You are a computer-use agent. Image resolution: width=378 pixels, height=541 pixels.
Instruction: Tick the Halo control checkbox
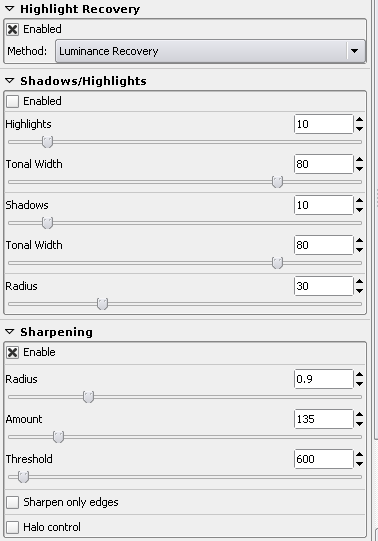(x=12, y=527)
